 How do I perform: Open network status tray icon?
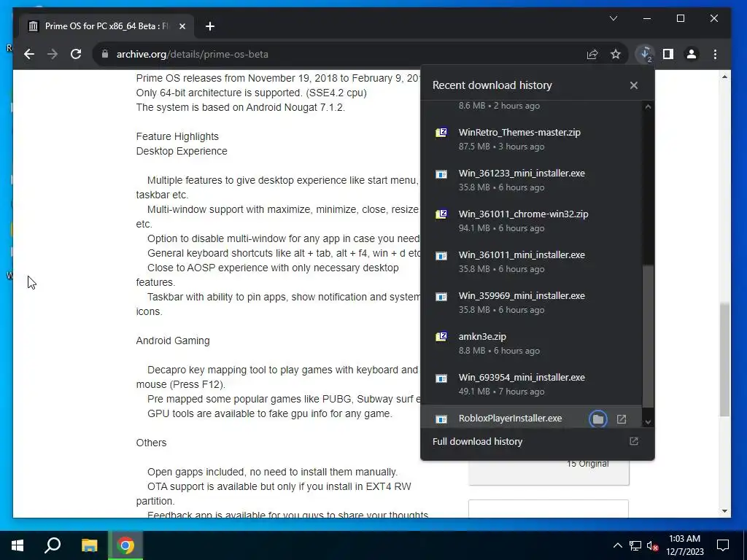pos(635,545)
